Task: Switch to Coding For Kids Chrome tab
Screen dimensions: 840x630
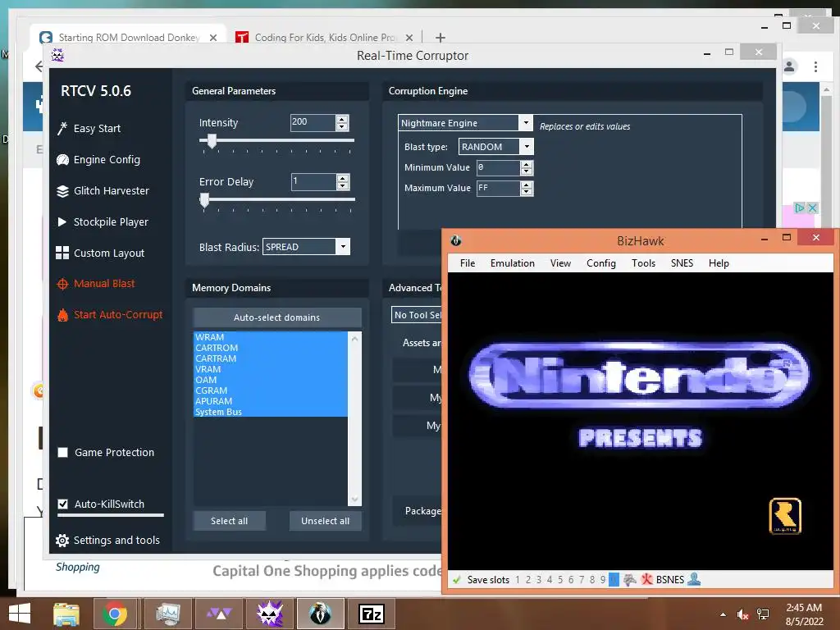Action: tap(324, 38)
